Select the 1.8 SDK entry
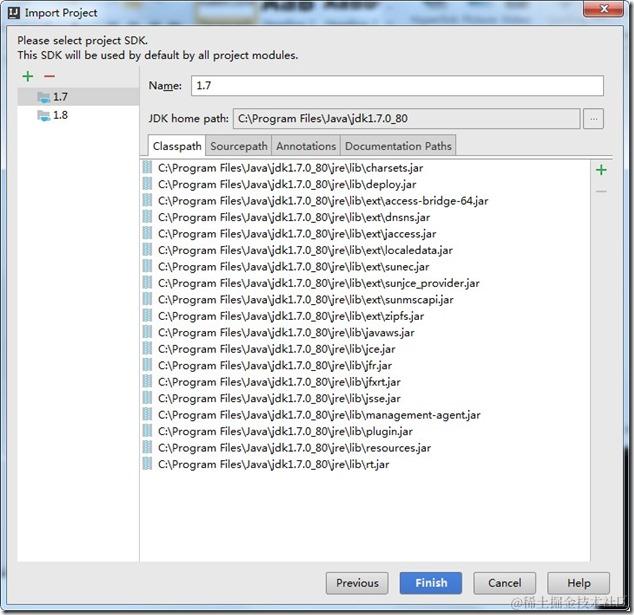The height and width of the screenshot is (615, 634). 78,115
